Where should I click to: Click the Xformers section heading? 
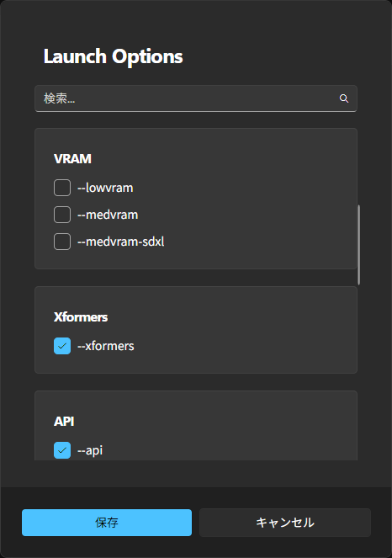pyautogui.click(x=81, y=317)
